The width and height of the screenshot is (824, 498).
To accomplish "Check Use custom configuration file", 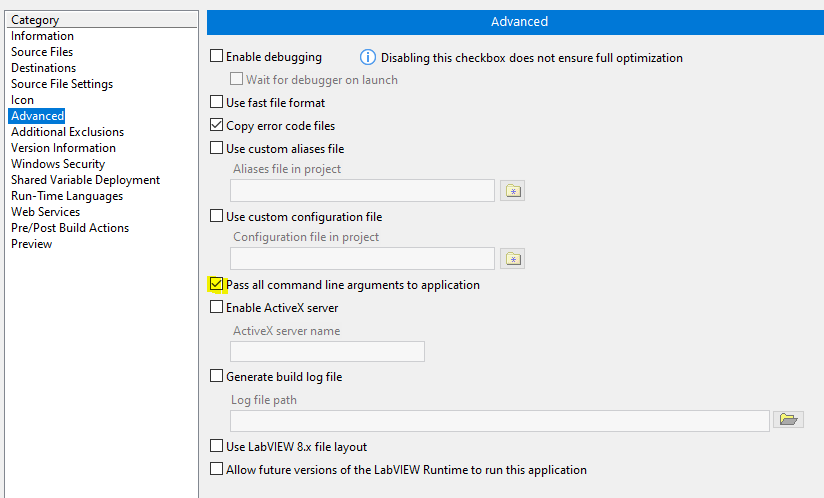I will pyautogui.click(x=217, y=216).
